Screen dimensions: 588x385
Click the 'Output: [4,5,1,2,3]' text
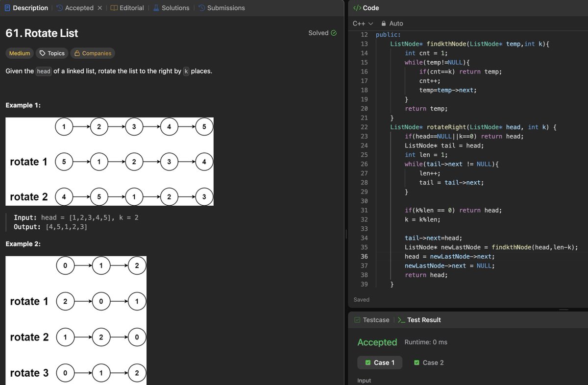pyautogui.click(x=51, y=227)
